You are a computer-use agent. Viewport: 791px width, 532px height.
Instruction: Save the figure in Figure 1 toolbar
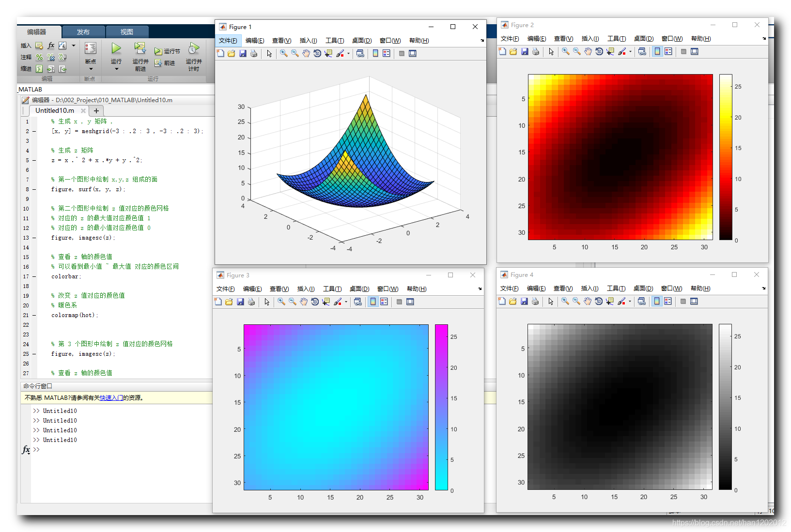(243, 53)
